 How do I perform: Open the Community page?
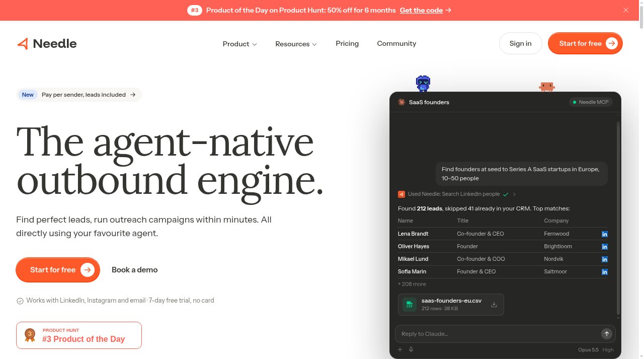tap(396, 43)
